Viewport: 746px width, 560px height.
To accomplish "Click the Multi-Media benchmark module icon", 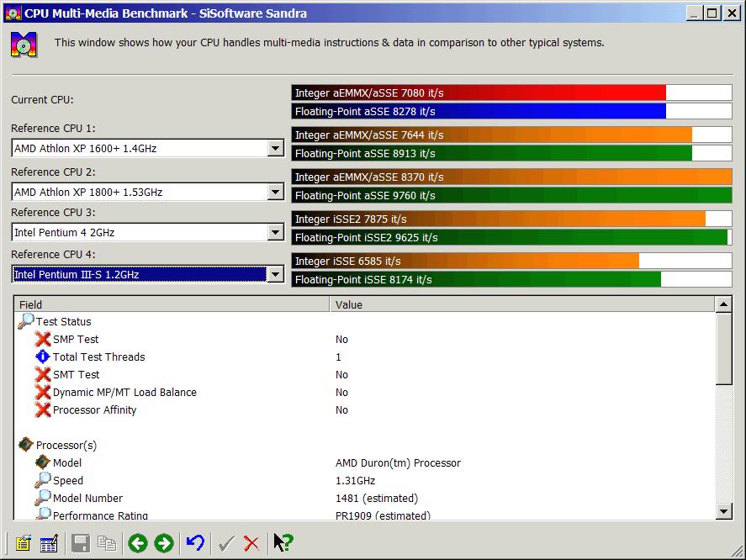I will click(24, 45).
